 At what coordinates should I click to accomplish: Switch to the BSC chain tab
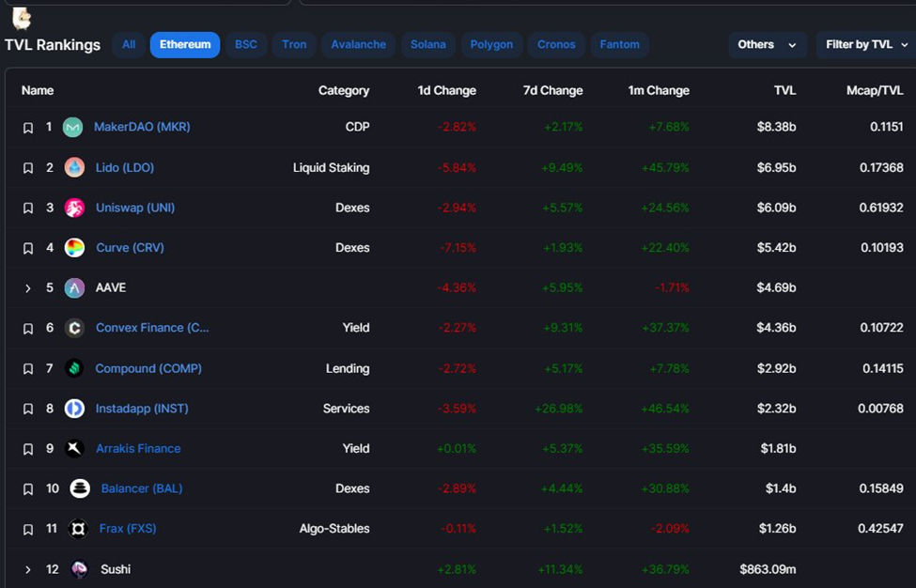point(246,45)
